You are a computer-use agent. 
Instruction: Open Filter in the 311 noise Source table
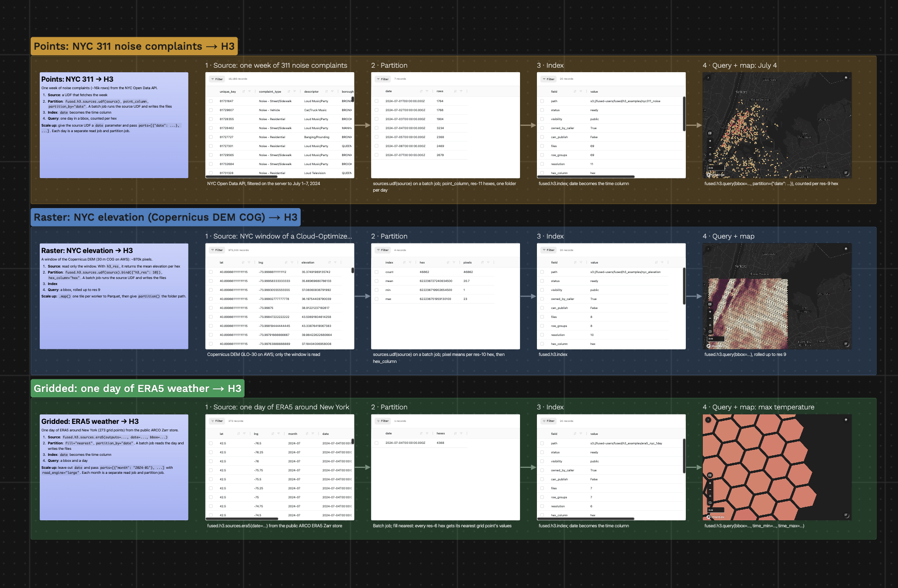tap(217, 79)
